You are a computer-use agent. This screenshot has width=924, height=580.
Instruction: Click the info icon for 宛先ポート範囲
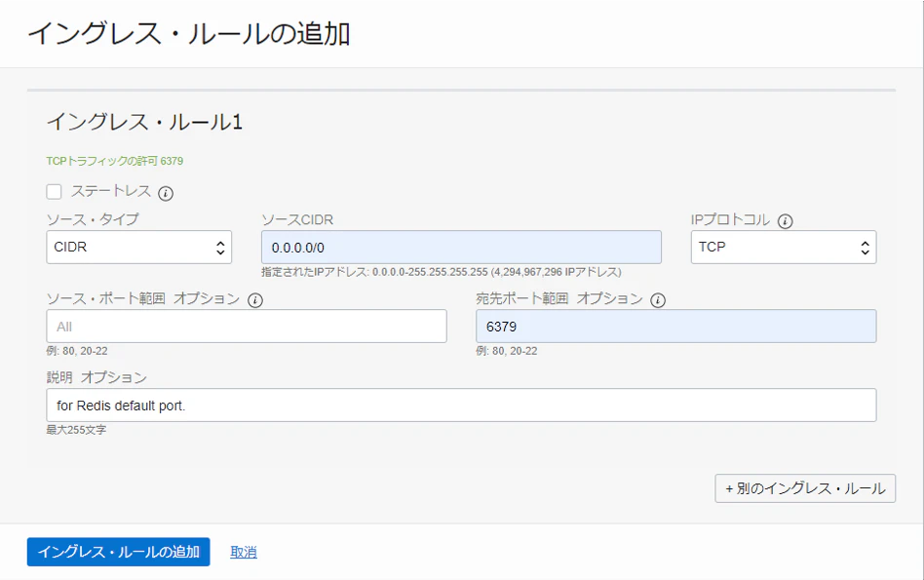pos(657,299)
